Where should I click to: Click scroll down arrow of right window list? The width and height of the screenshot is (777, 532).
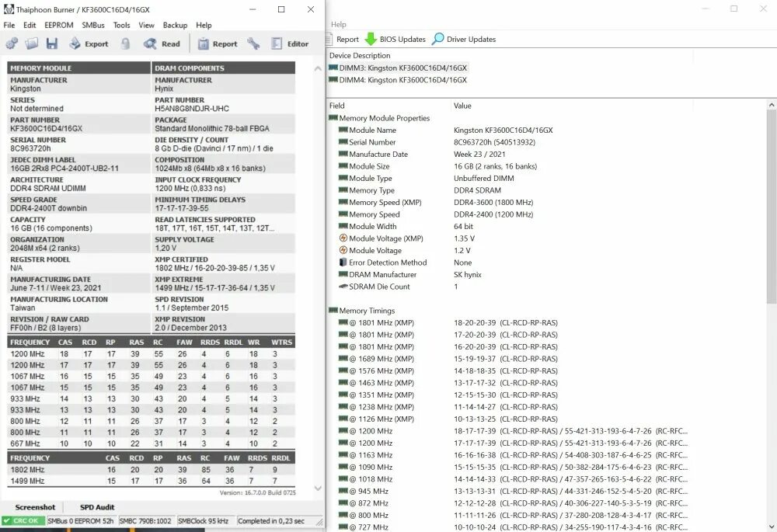(x=772, y=527)
